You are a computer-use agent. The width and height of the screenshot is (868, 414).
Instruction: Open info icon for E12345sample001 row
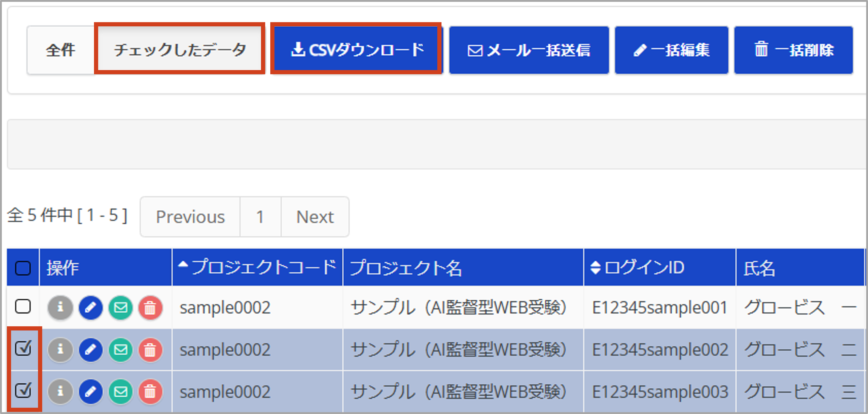pyautogui.click(x=60, y=307)
